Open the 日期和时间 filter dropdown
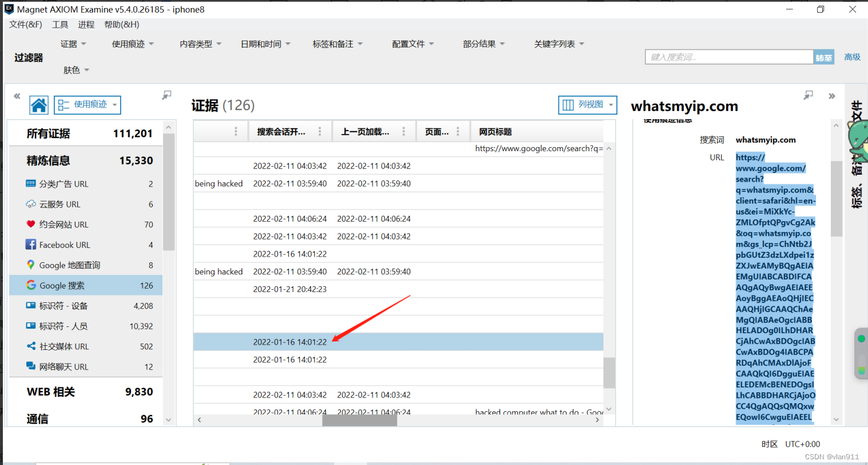This screenshot has width=868, height=465. tap(265, 44)
